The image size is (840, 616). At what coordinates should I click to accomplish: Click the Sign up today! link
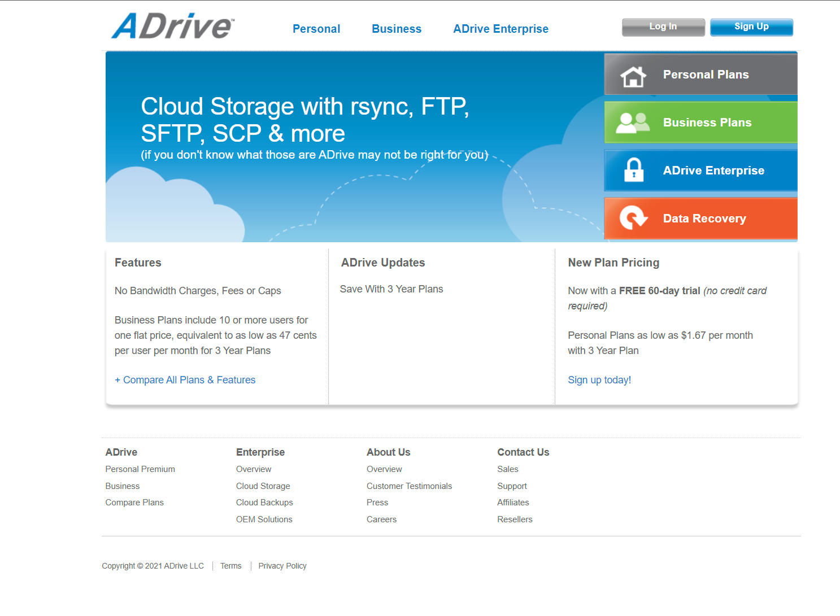pos(599,380)
